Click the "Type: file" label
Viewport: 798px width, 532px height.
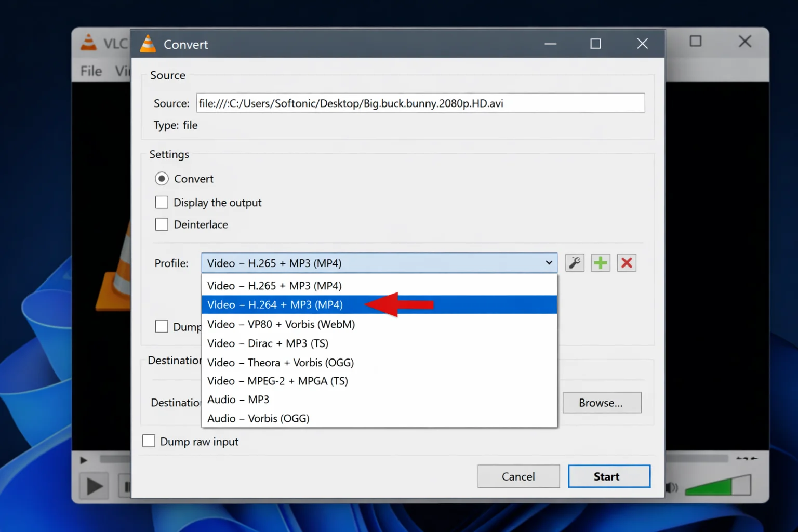click(x=176, y=125)
